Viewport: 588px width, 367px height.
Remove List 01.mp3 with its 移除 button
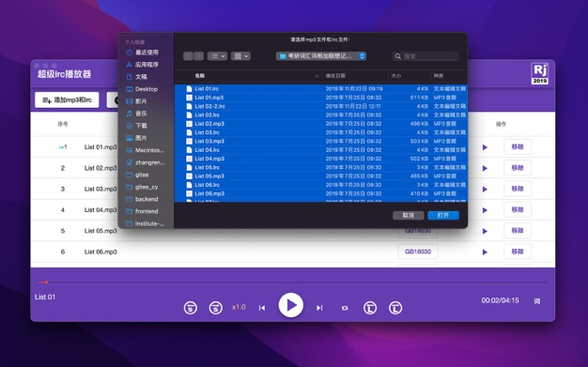518,147
